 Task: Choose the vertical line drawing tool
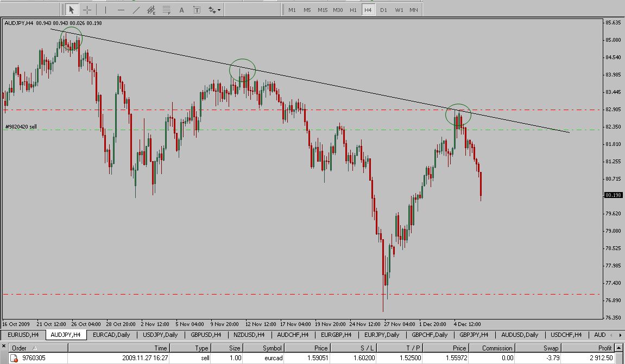pos(105,10)
